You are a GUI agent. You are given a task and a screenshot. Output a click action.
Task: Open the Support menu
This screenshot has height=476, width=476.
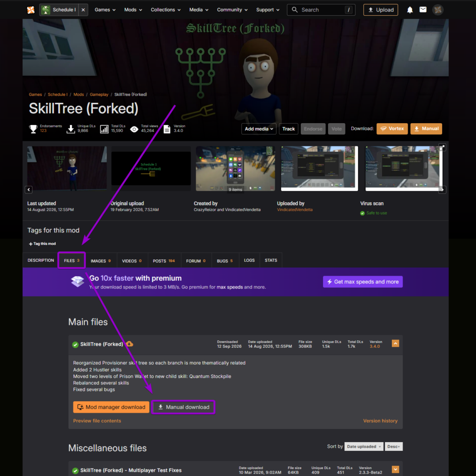point(267,10)
